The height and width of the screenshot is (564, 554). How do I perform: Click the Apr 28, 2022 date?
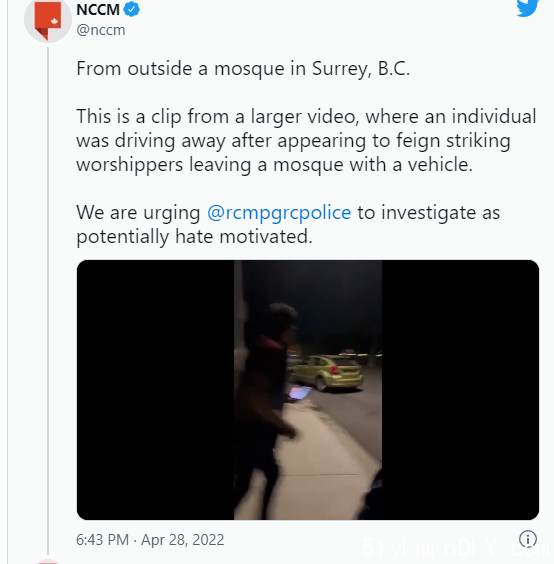tap(182, 540)
